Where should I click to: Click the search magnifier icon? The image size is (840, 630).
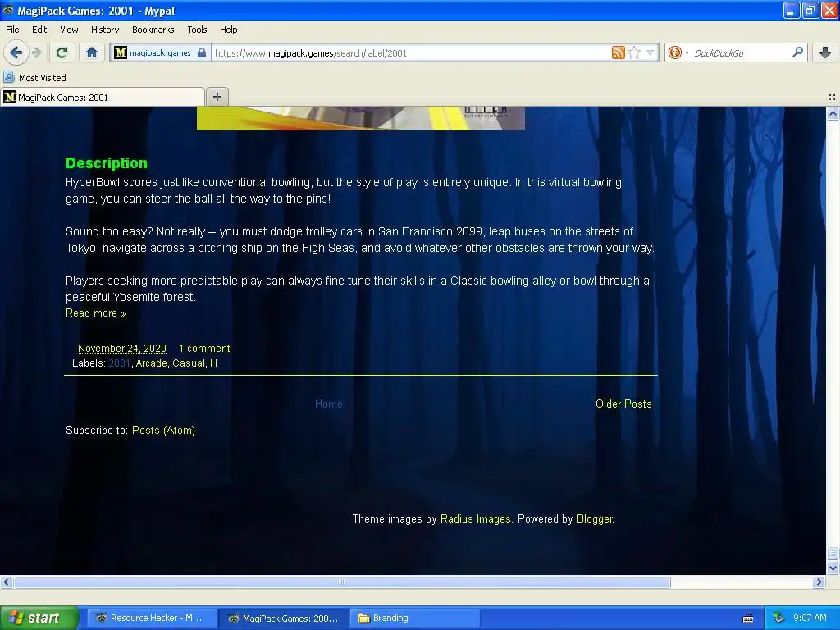click(797, 52)
